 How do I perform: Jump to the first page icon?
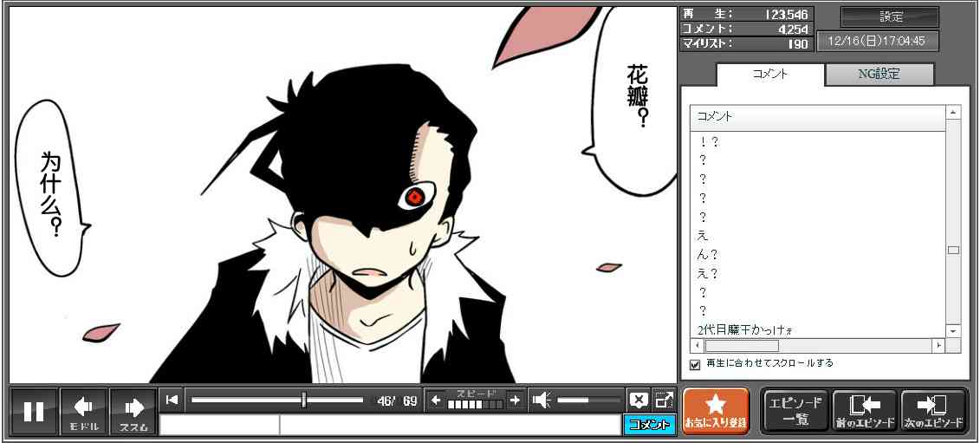(172, 400)
